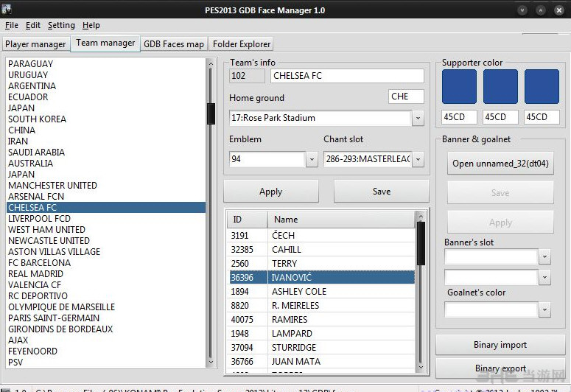Select URUGUAY in team list
The image size is (571, 392).
[x=106, y=75]
